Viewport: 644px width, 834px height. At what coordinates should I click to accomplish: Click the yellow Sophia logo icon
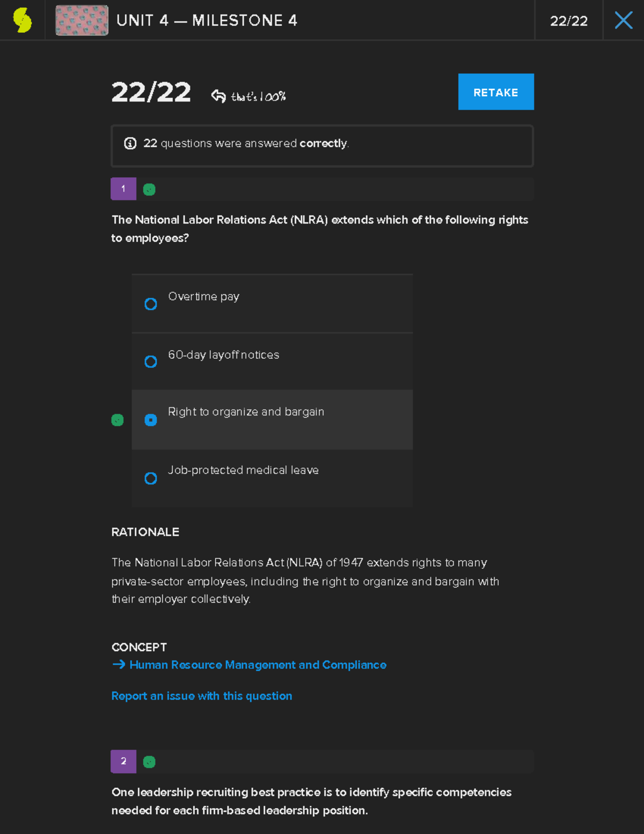[x=23, y=20]
